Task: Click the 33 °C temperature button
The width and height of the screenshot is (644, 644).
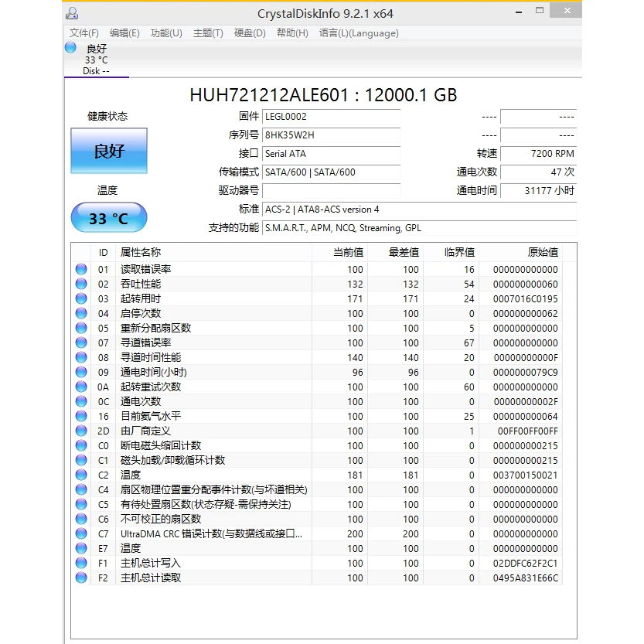Action: pyautogui.click(x=109, y=218)
